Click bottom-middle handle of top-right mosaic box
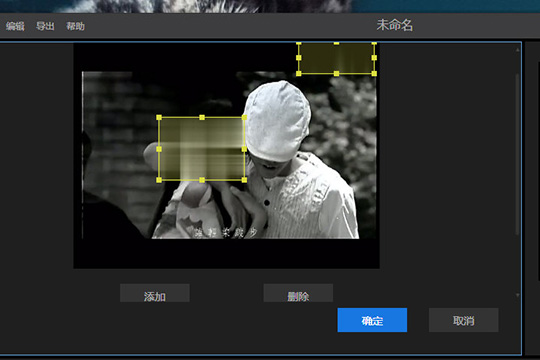Image resolution: width=540 pixels, height=360 pixels. click(336, 73)
